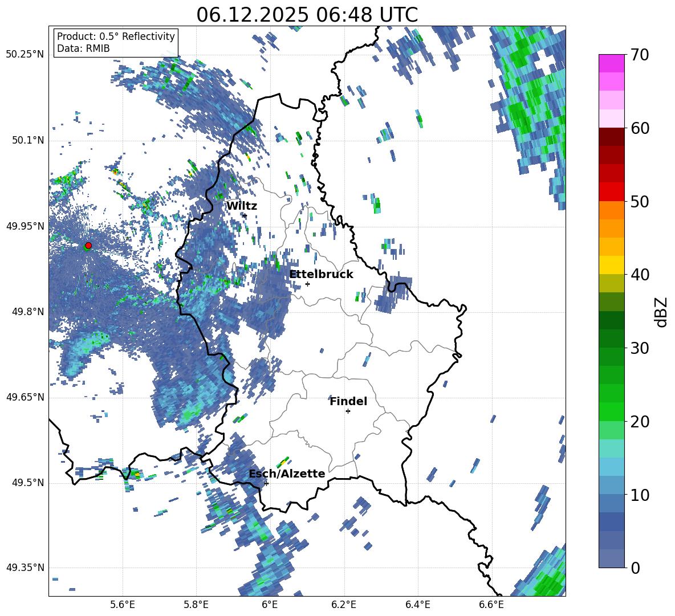Click the 49.35°N latitude label
Screen dimensions: 675x616
click(25, 568)
